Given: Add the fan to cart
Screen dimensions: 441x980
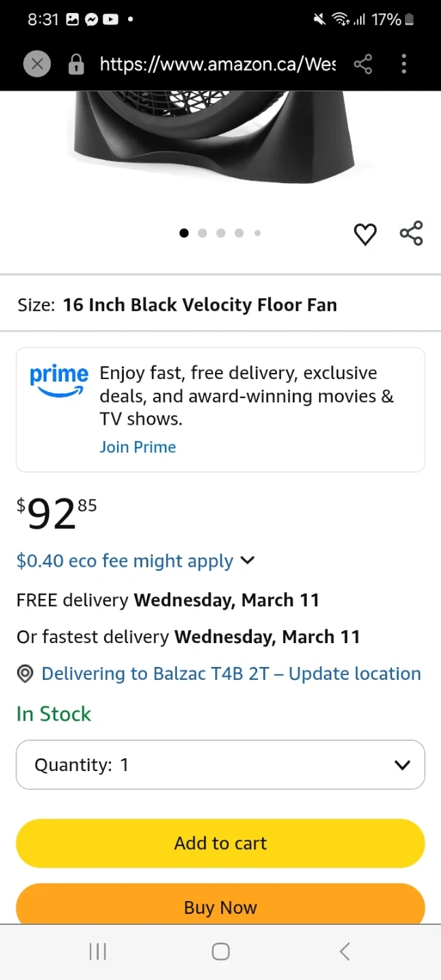Looking at the screenshot, I should tap(220, 843).
